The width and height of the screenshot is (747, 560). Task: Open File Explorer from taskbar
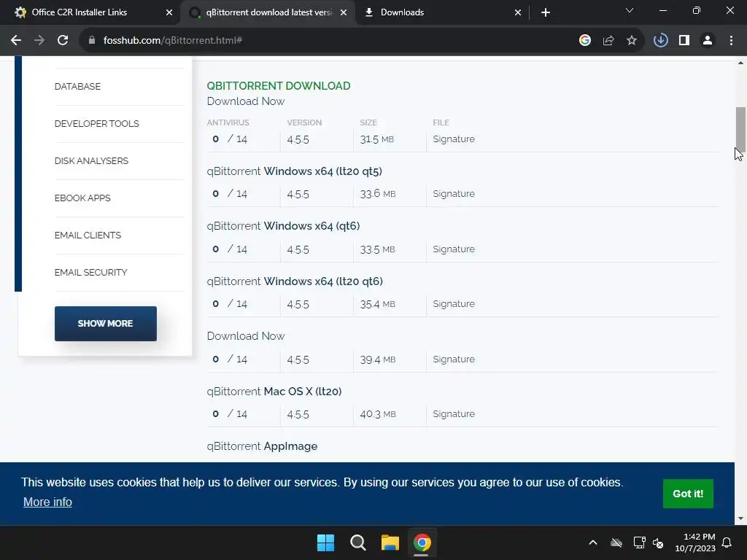click(390, 542)
